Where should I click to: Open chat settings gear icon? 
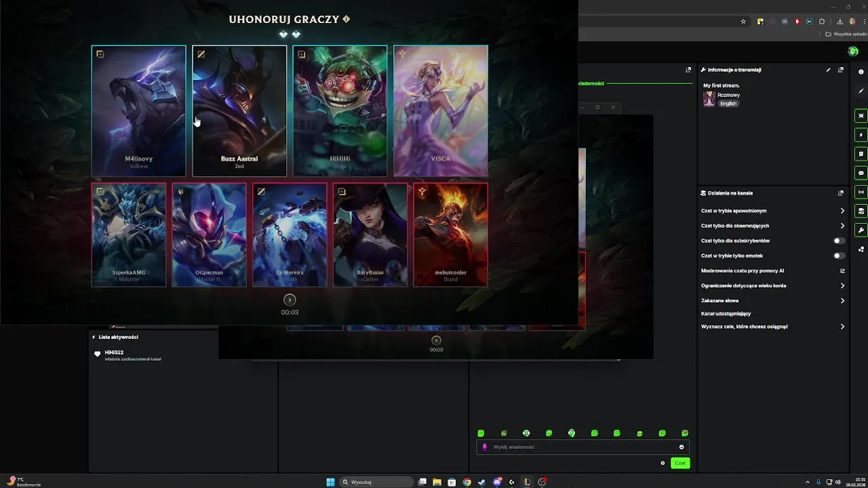[663, 463]
